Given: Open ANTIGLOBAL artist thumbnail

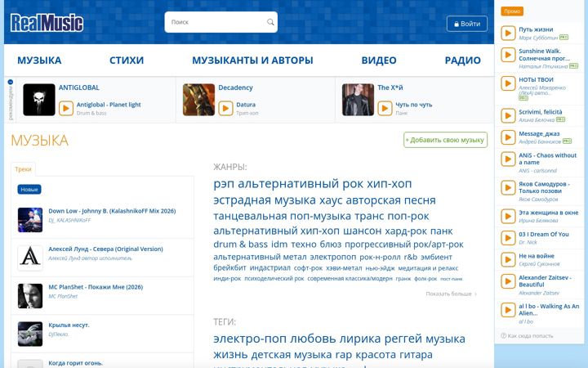Looking at the screenshot, I should tap(39, 100).
